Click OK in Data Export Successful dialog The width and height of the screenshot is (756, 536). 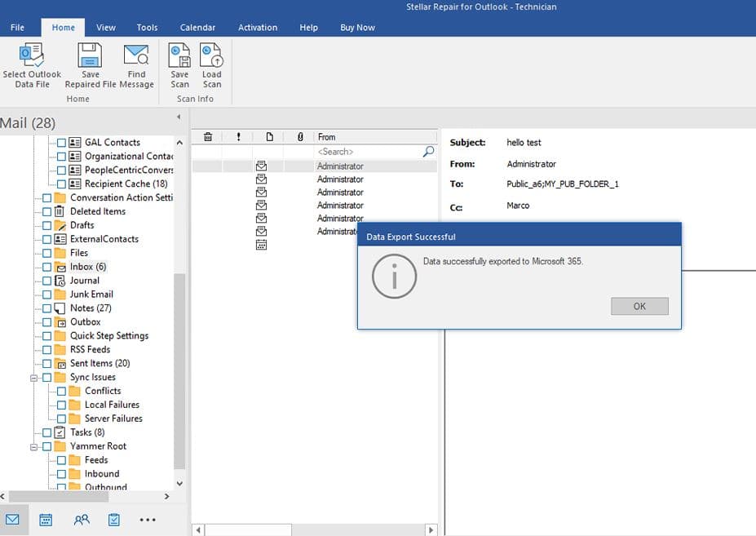pos(639,307)
